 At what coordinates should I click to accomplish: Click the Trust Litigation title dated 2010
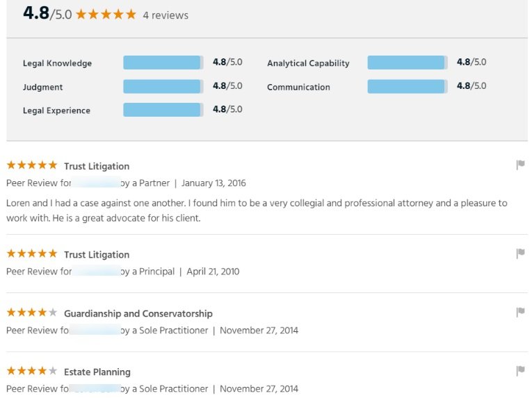[x=97, y=254]
